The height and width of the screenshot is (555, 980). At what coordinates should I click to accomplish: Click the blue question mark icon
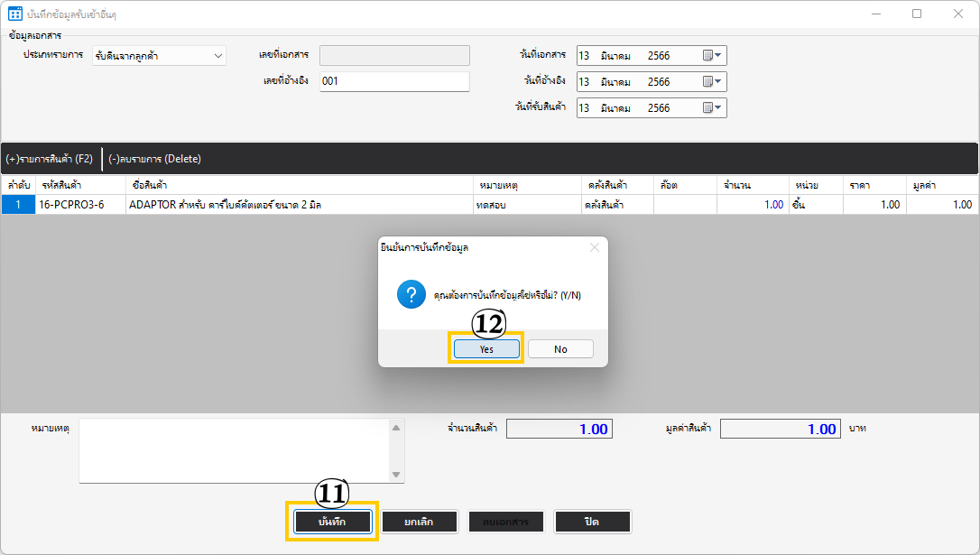coord(411,294)
